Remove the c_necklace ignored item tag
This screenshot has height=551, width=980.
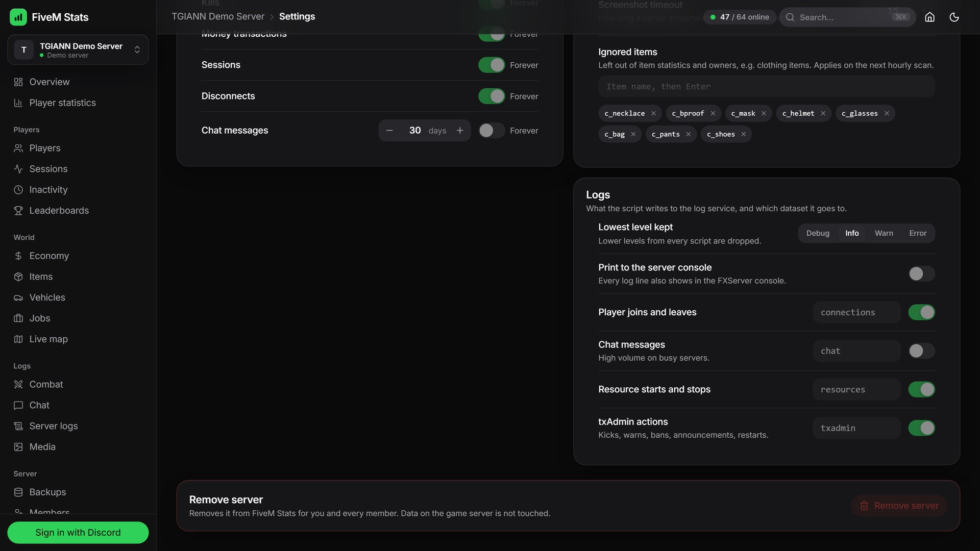click(653, 113)
